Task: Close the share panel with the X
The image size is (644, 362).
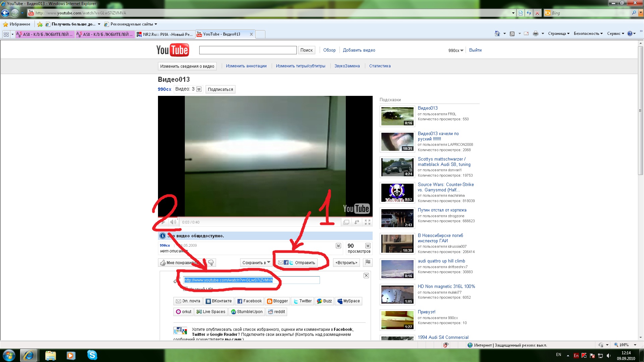Action: [366, 275]
